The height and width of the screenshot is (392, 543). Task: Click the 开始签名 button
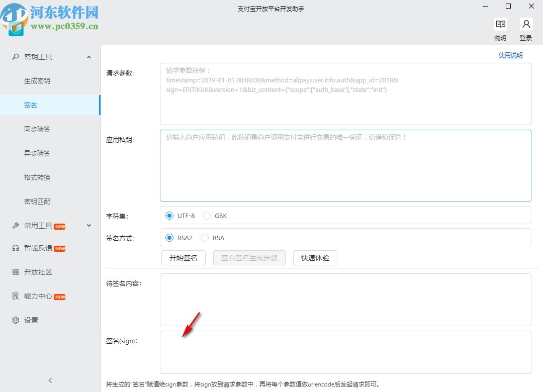(x=184, y=258)
